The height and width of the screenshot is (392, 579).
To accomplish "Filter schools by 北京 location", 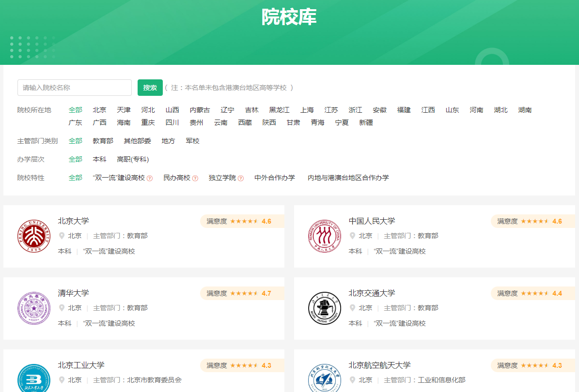I will coord(99,110).
